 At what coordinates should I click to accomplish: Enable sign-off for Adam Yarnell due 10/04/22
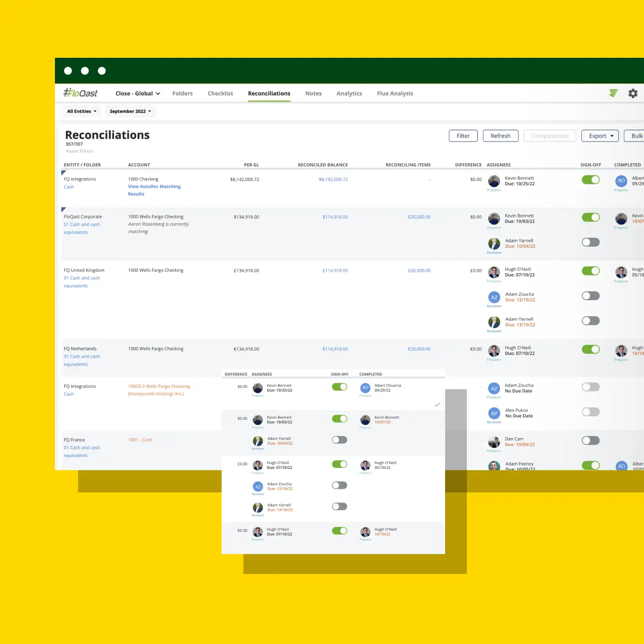click(590, 242)
